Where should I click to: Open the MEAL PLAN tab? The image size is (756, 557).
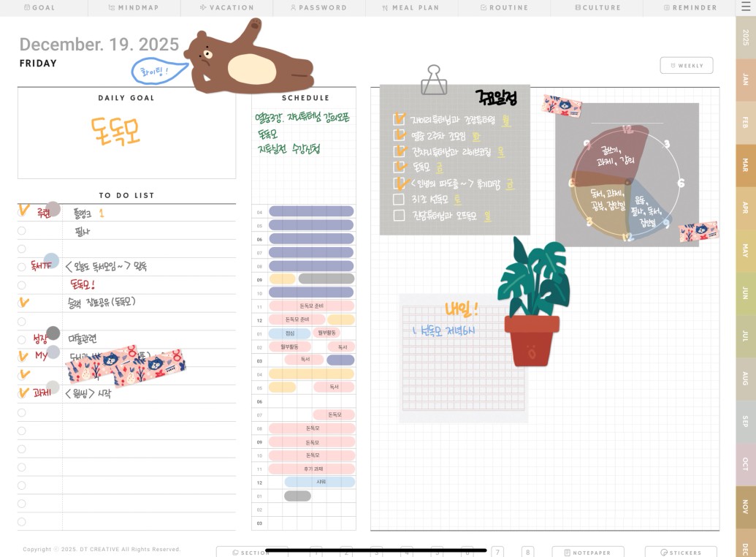tap(411, 8)
